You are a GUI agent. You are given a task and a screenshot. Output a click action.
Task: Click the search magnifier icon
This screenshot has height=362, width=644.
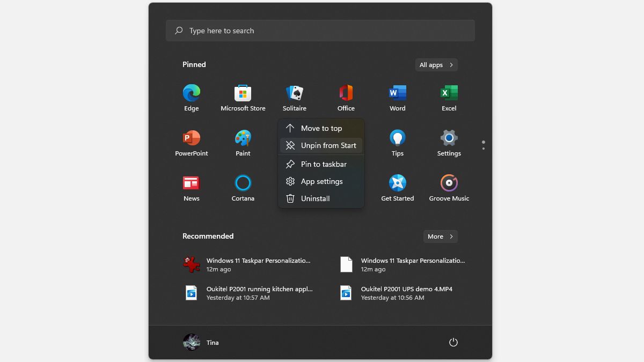tap(179, 31)
